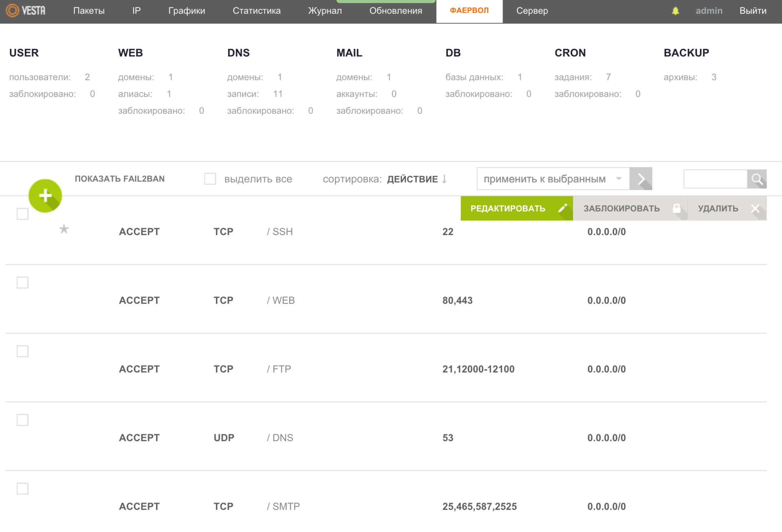
Task: Click the star icon on SSH rule
Action: point(64,229)
